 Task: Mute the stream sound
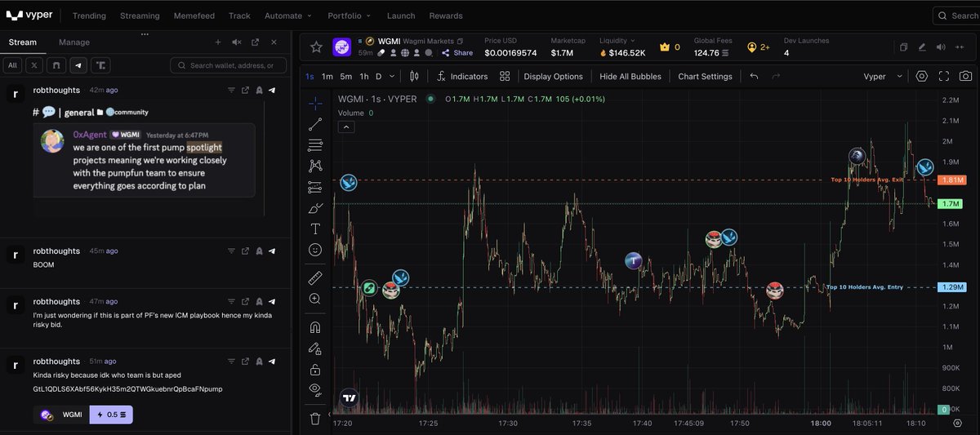pos(237,42)
